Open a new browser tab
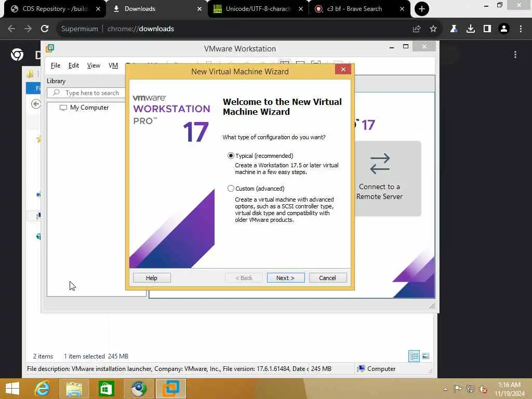 click(x=422, y=9)
